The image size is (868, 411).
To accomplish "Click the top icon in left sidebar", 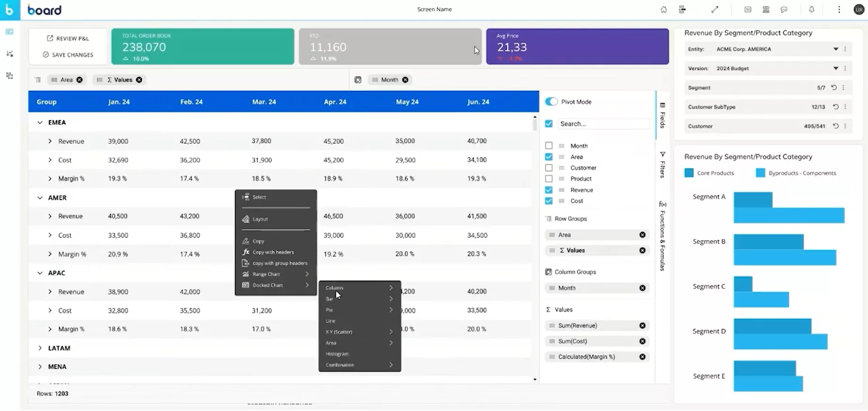I will [9, 32].
